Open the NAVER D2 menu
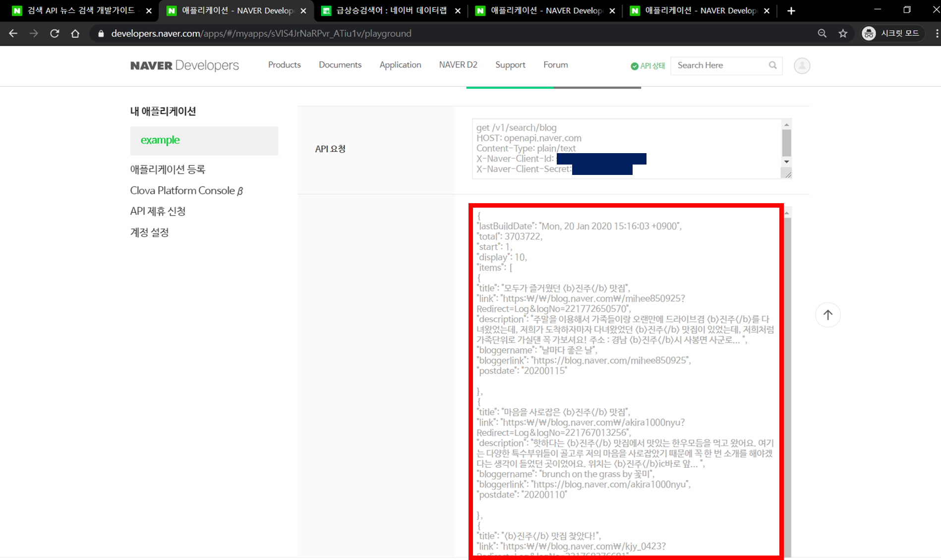The width and height of the screenshot is (941, 560). coord(458,65)
